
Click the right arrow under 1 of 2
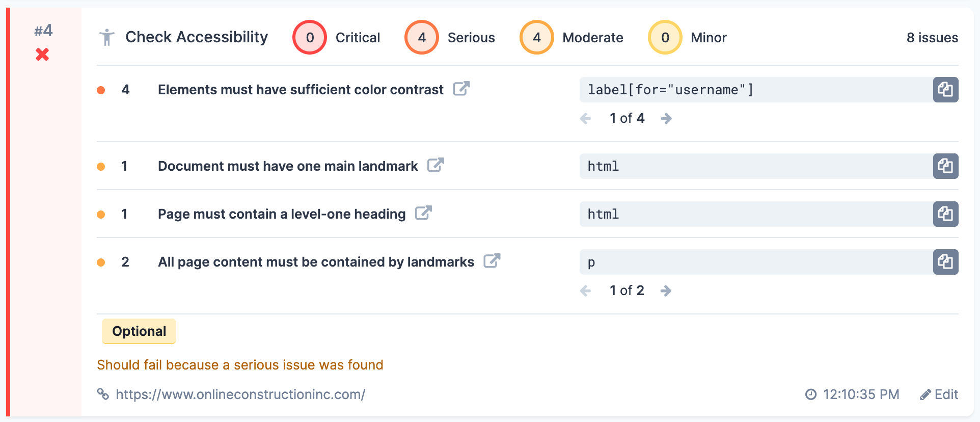click(x=667, y=291)
